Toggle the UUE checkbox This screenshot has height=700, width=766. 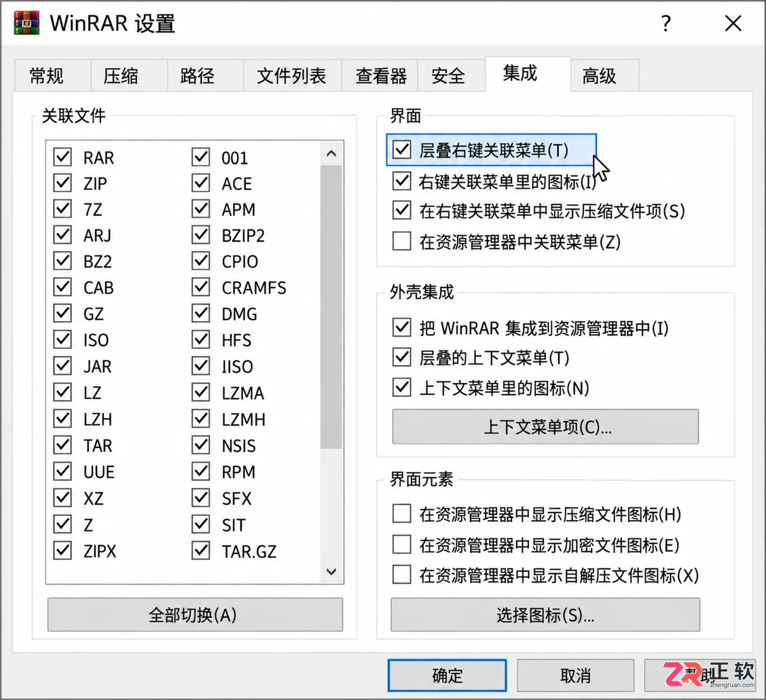(x=62, y=471)
